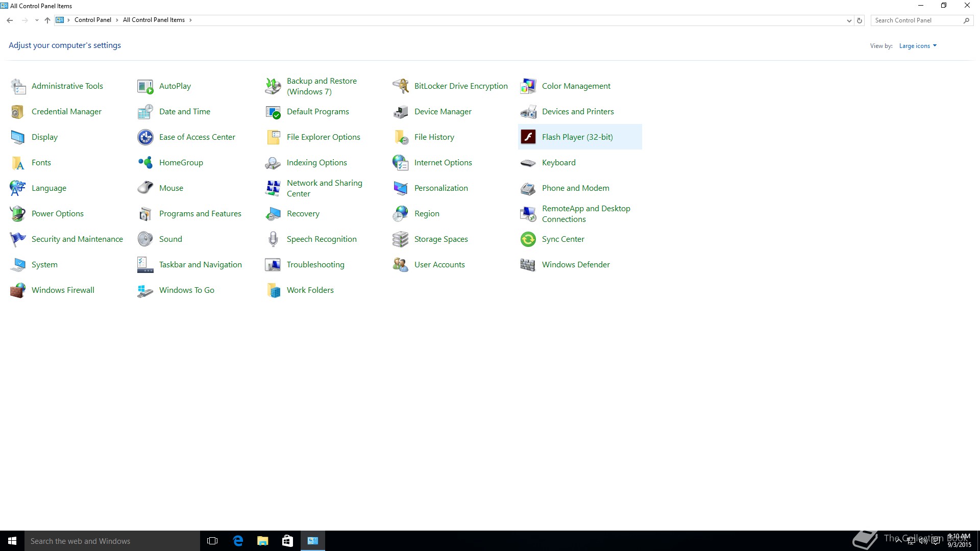Click the Sync Center green icon
This screenshot has width=980, height=551.
point(528,239)
